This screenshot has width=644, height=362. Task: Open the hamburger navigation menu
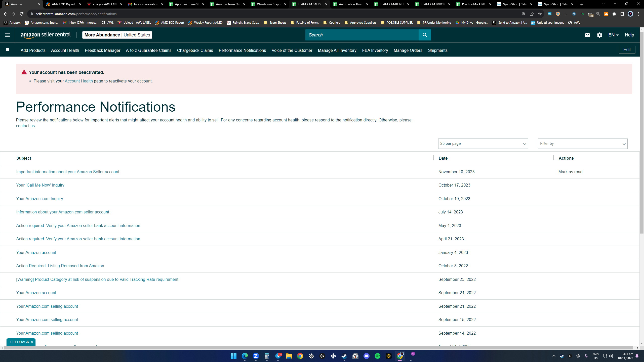pos(7,35)
